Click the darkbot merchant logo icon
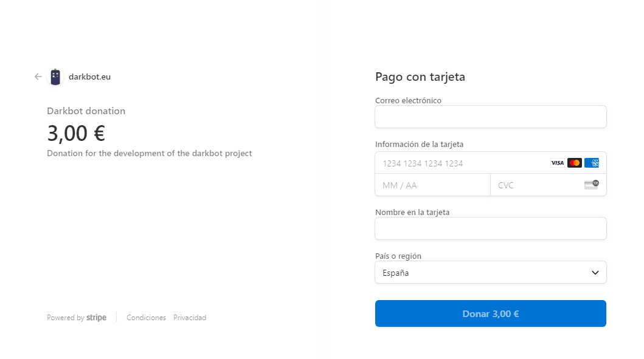Screen dimensions: 644x359 55,77
